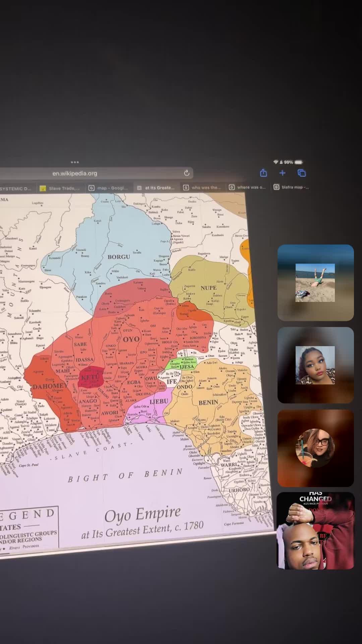Tap the Wi-Fi status icon
Viewport: 362px width, 644px height.
click(x=276, y=162)
